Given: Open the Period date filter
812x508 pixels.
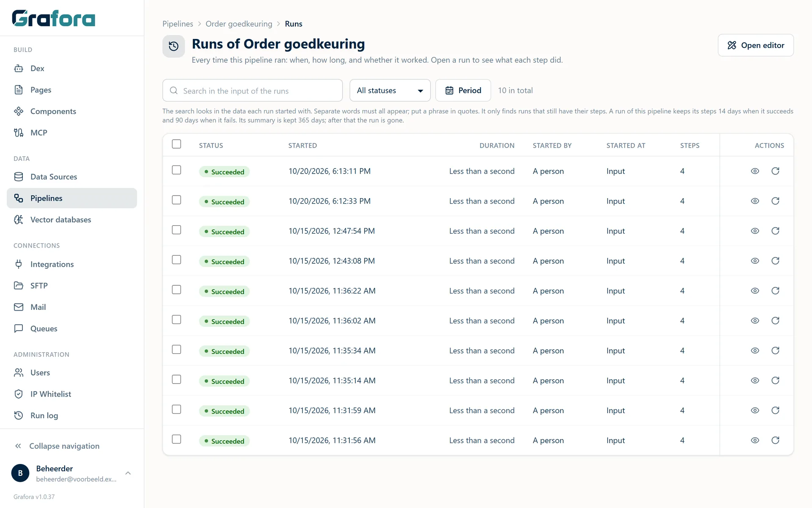Looking at the screenshot, I should pos(463,90).
